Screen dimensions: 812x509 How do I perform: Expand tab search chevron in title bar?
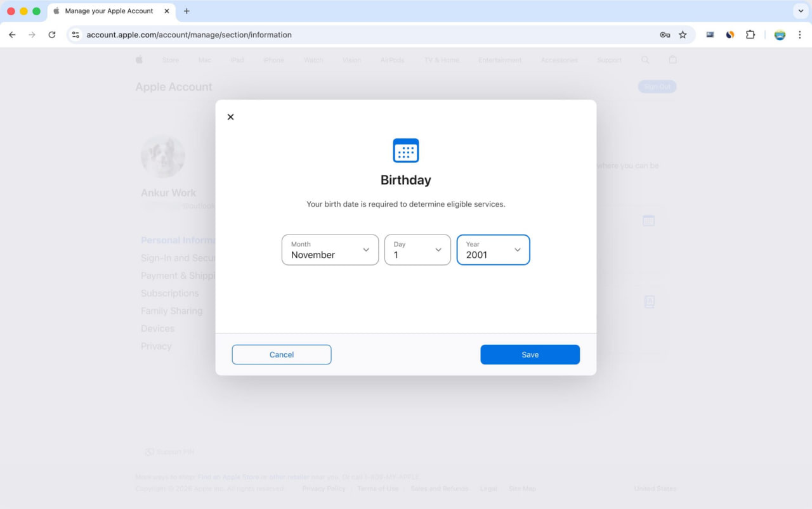(801, 11)
